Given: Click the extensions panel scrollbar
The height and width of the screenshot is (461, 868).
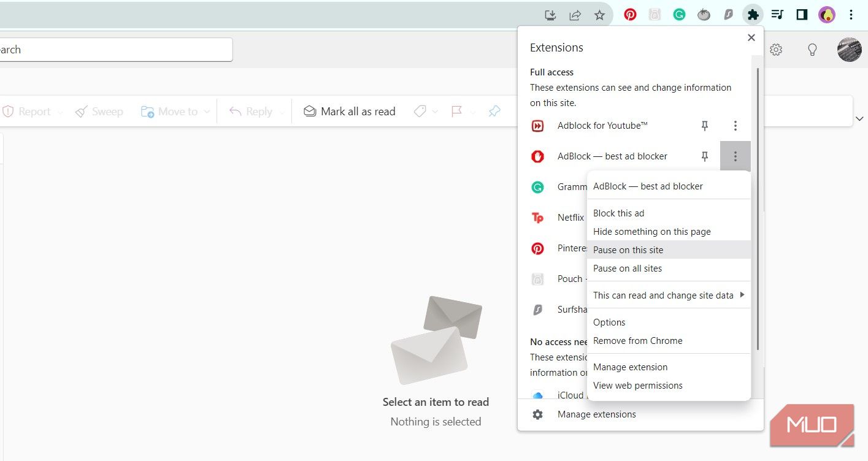Looking at the screenshot, I should click(759, 184).
